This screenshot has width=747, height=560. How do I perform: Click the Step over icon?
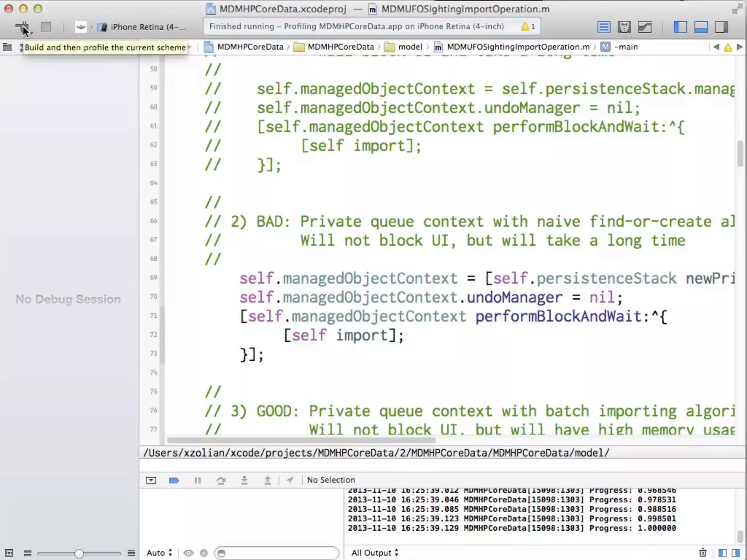pos(221,480)
